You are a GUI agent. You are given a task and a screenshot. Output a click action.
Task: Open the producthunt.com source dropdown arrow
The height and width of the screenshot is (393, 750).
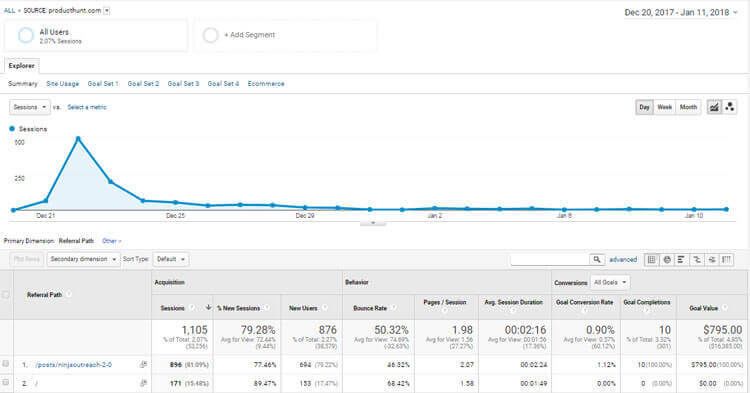point(107,11)
